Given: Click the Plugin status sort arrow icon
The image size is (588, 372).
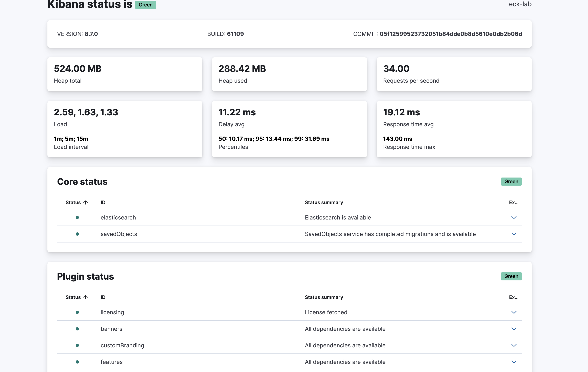Looking at the screenshot, I should click(x=86, y=297).
